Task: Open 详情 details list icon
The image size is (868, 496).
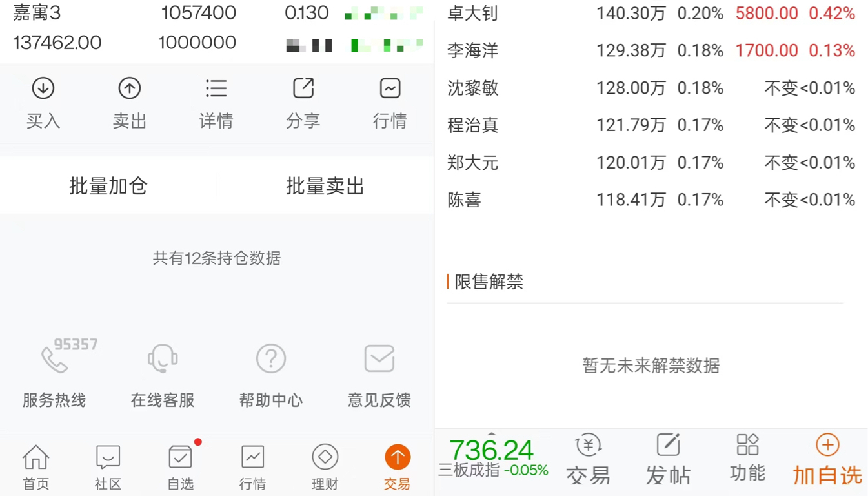Action: [216, 88]
